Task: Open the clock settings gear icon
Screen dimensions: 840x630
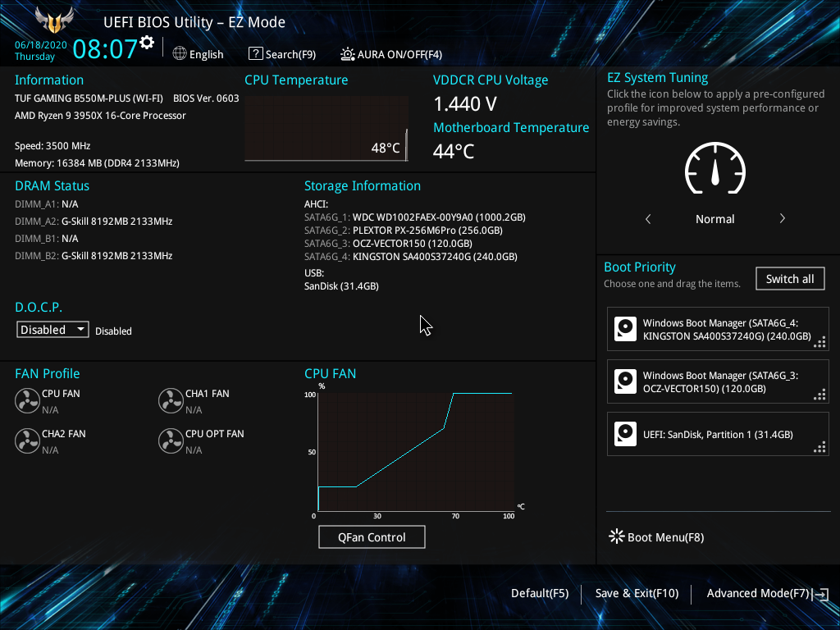Action: (147, 42)
